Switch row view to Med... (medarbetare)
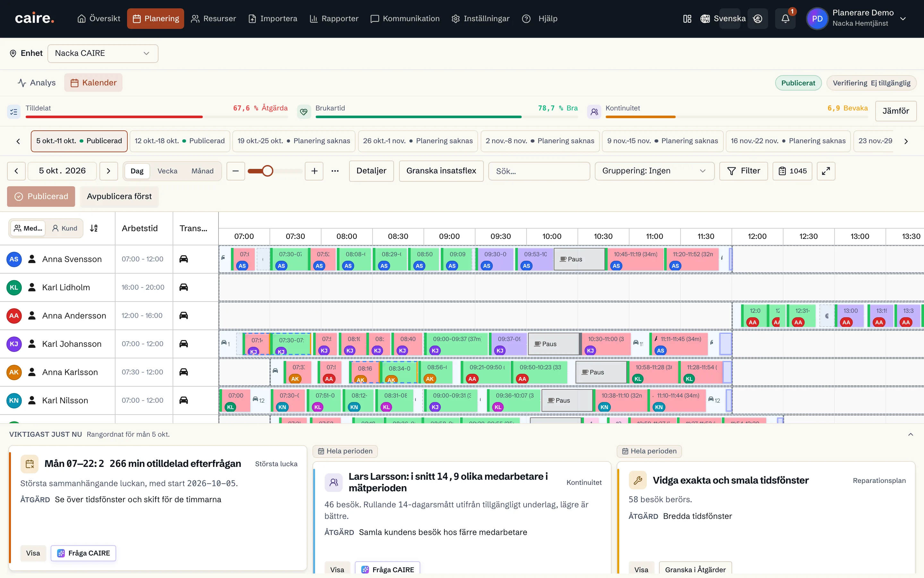924x578 pixels. click(x=28, y=228)
